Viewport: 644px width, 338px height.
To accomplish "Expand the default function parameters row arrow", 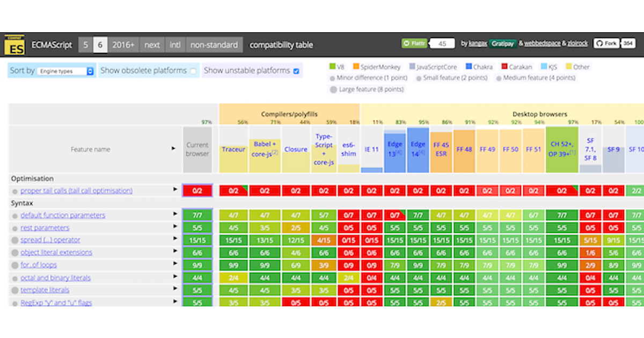I will coord(174,214).
